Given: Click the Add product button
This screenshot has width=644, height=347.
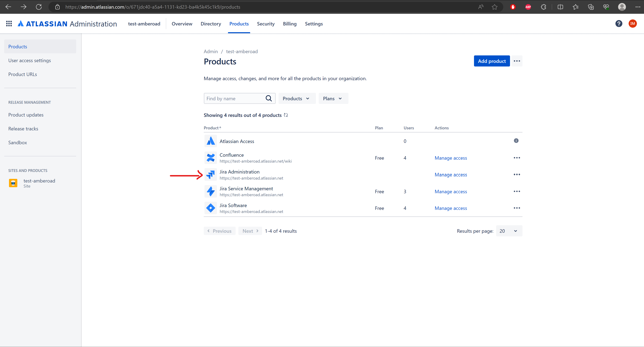Looking at the screenshot, I should coord(492,61).
